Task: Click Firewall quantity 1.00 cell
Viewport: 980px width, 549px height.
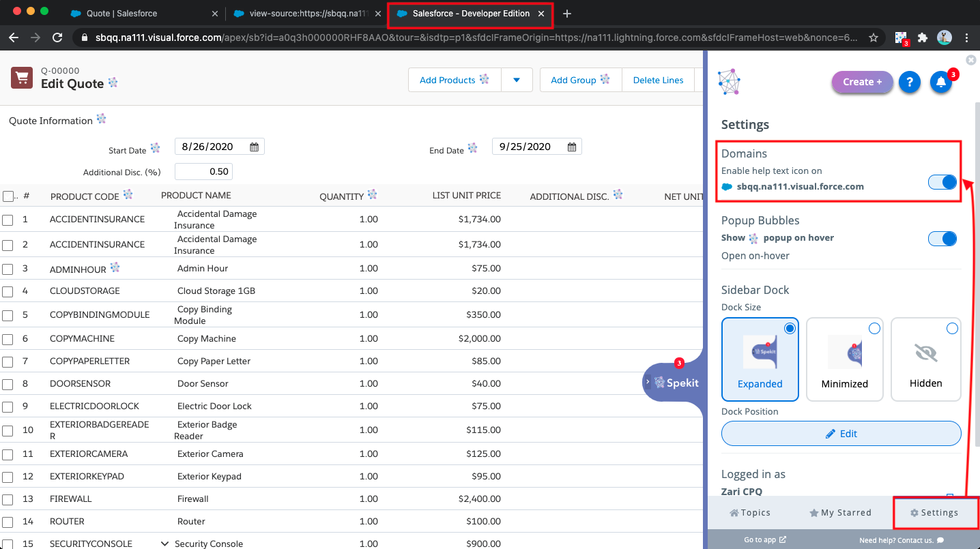Action: click(x=369, y=499)
